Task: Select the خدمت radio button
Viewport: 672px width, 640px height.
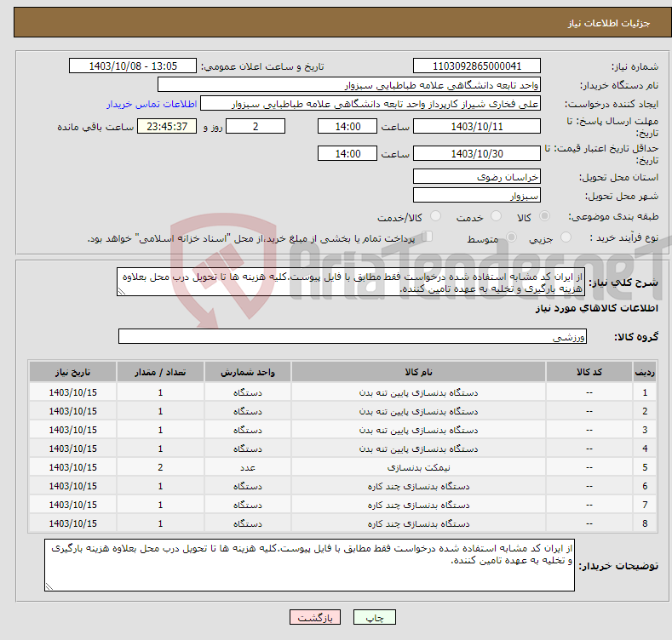Action: pos(496,216)
